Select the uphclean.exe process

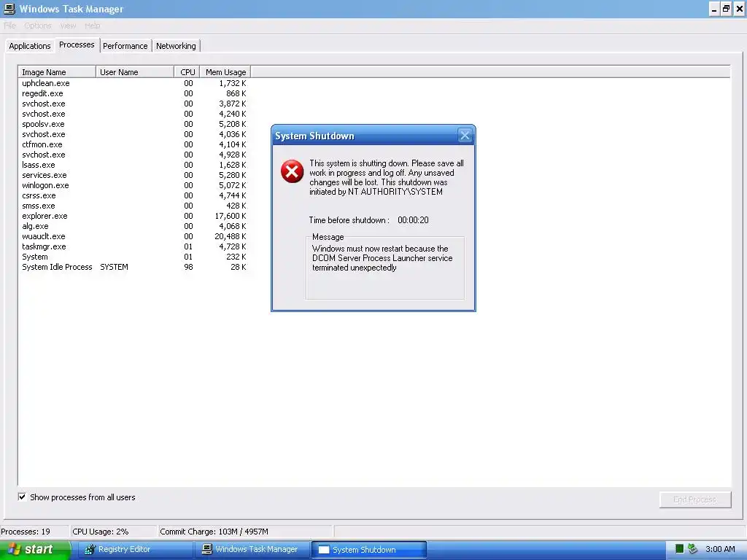click(x=134, y=83)
